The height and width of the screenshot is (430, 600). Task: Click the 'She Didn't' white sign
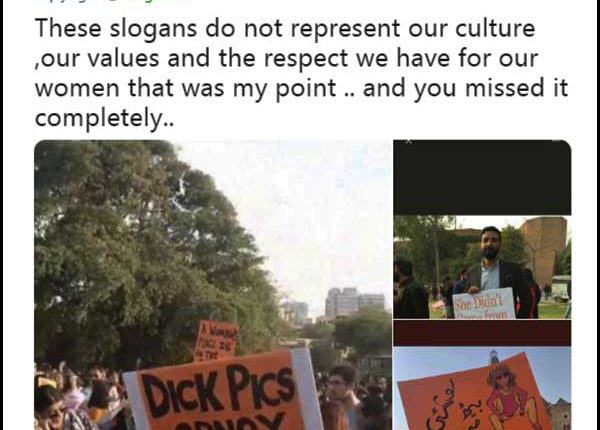[484, 304]
